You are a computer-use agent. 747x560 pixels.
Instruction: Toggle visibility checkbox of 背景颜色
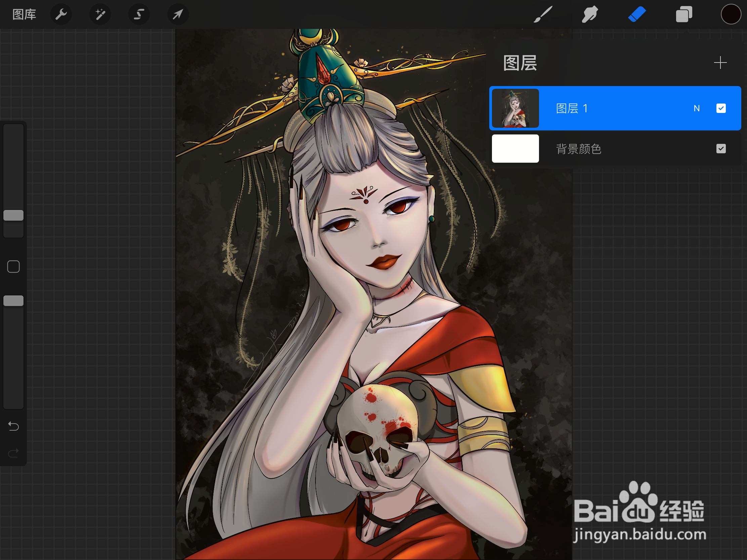coord(721,149)
